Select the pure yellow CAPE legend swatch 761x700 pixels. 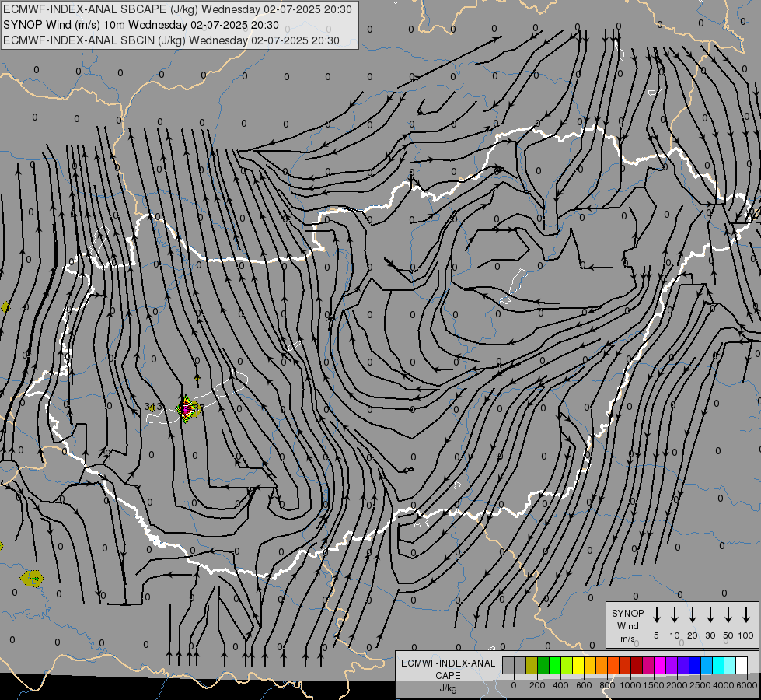click(578, 666)
